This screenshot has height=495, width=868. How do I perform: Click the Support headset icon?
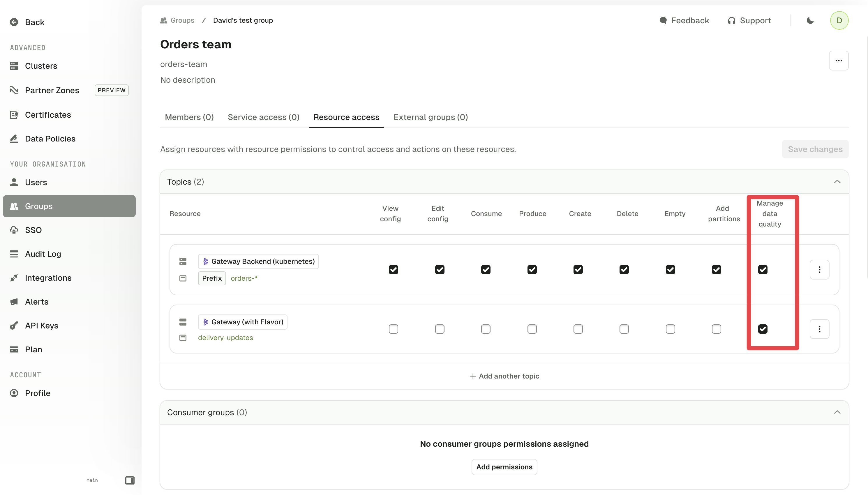pyautogui.click(x=732, y=20)
